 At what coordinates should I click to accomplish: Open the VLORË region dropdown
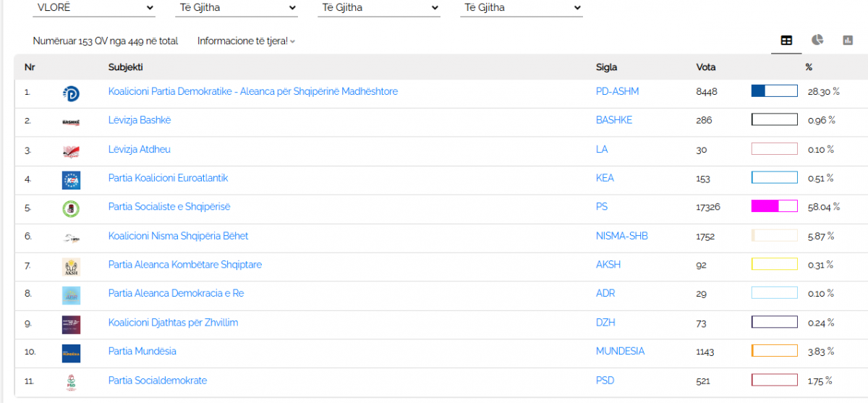tap(95, 8)
